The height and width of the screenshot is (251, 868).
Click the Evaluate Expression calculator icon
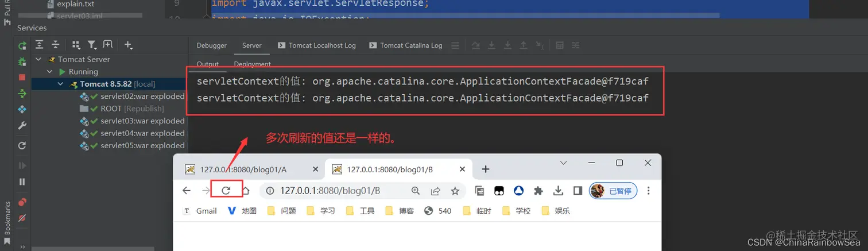[560, 45]
